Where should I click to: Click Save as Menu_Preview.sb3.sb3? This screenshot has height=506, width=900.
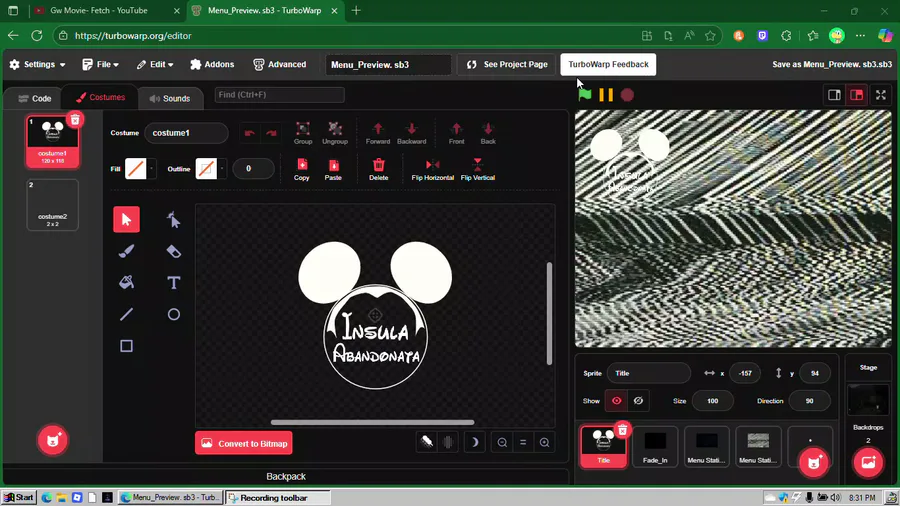pyautogui.click(x=832, y=64)
